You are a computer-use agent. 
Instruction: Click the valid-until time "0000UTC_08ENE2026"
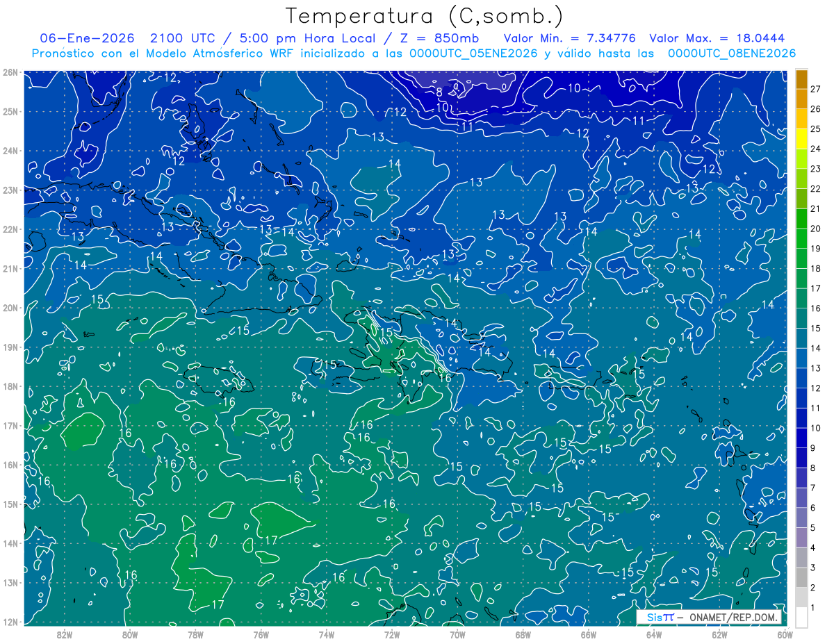(731, 53)
